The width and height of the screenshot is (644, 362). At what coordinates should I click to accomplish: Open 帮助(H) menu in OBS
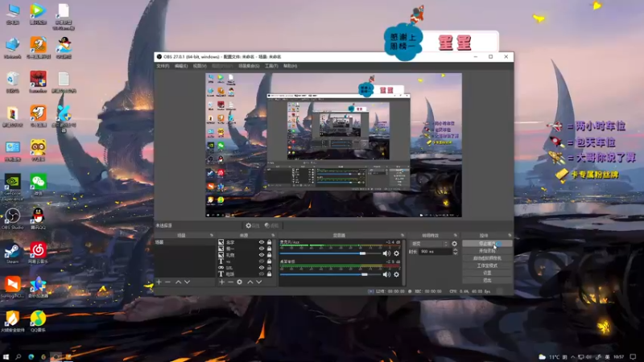point(290,66)
